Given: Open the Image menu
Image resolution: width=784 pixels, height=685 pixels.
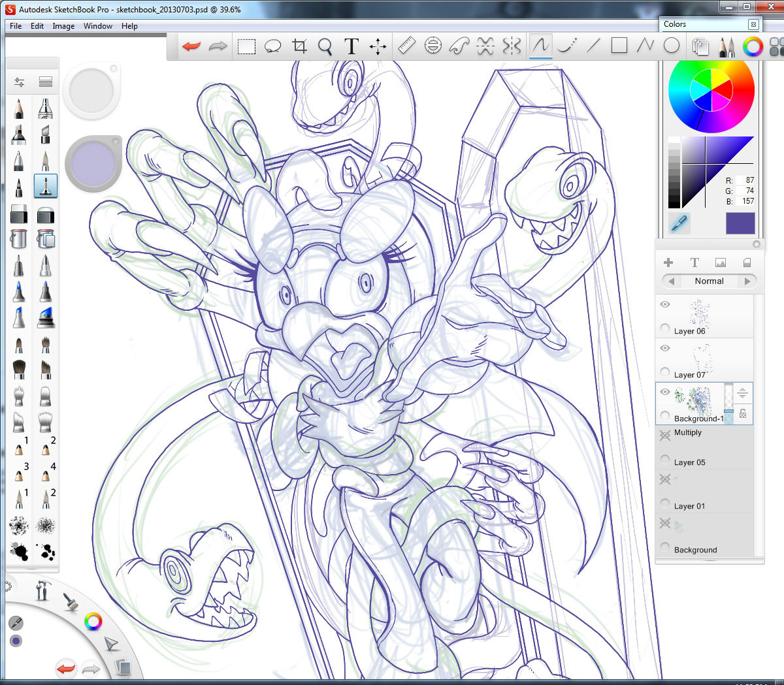Looking at the screenshot, I should tap(63, 26).
